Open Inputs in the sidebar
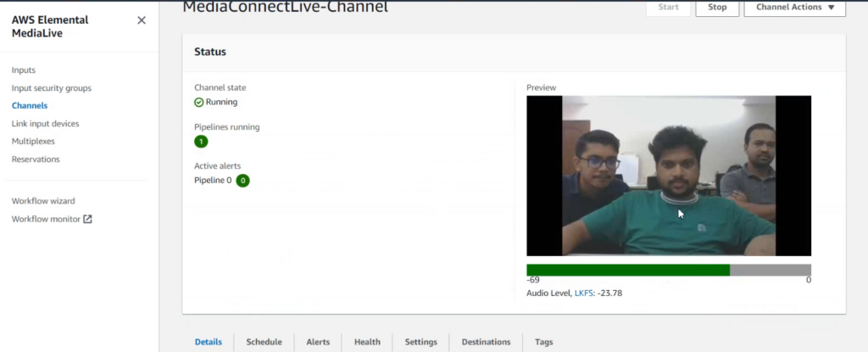The height and width of the screenshot is (352, 868). (23, 70)
